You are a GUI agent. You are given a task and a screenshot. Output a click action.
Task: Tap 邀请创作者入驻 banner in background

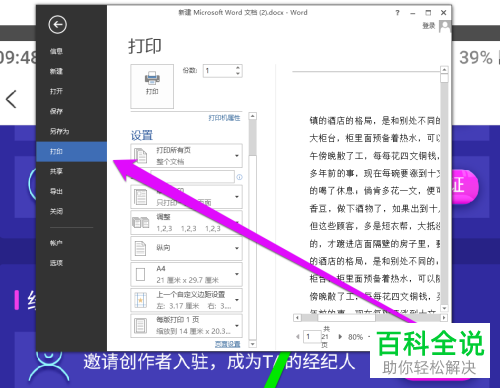[219, 361]
